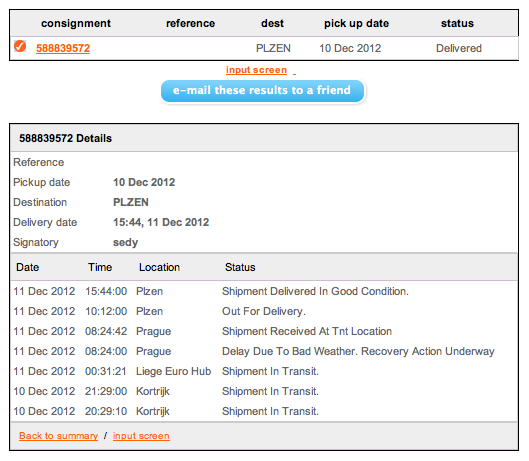Select delivery date 15:44, 11 Dec 2012
The width and height of the screenshot is (529, 461).
[x=161, y=222]
